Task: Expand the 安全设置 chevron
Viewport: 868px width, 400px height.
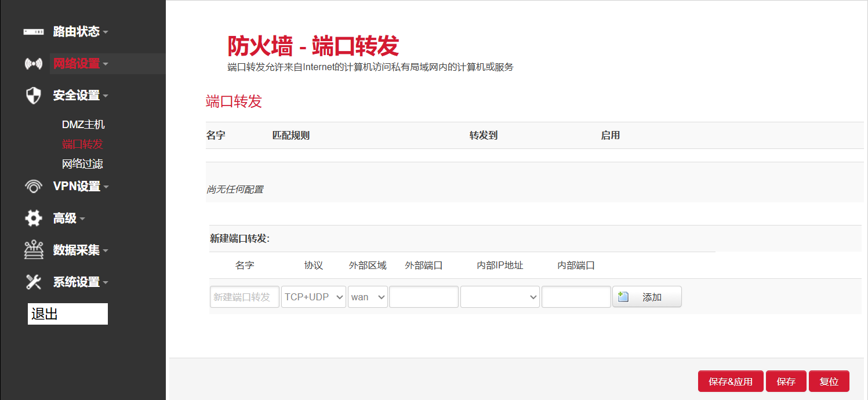Action: (106, 95)
